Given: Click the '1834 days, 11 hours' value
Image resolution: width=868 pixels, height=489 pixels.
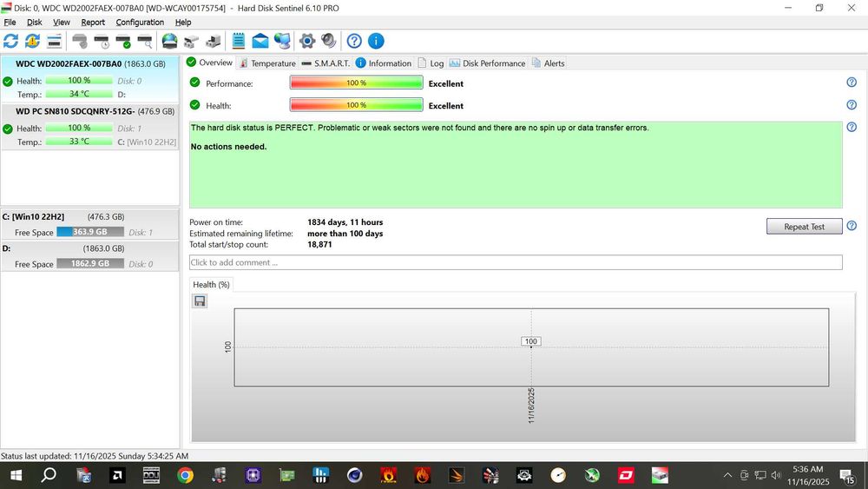Looking at the screenshot, I should [x=345, y=222].
